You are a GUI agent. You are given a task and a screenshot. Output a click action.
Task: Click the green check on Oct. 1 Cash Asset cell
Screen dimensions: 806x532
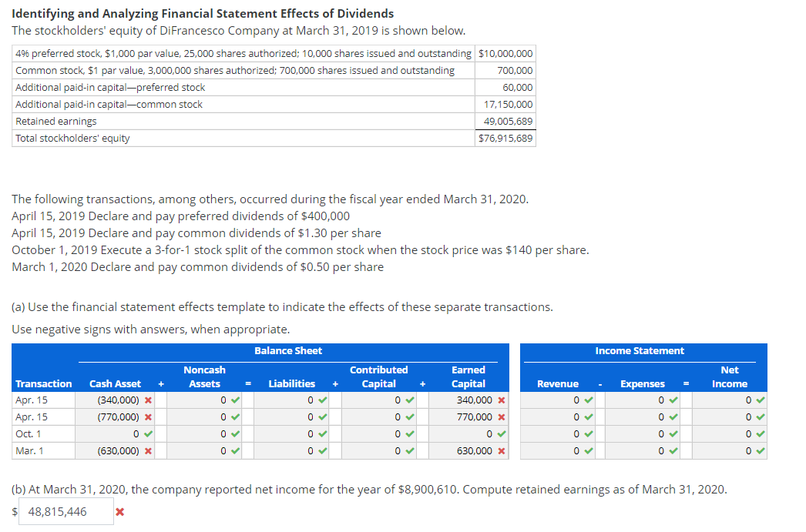[147, 433]
